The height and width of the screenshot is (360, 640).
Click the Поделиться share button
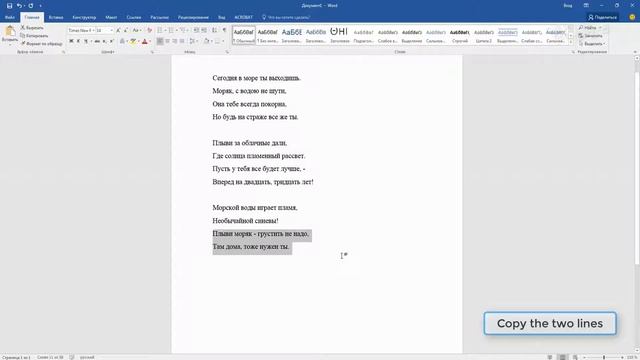[x=602, y=17]
